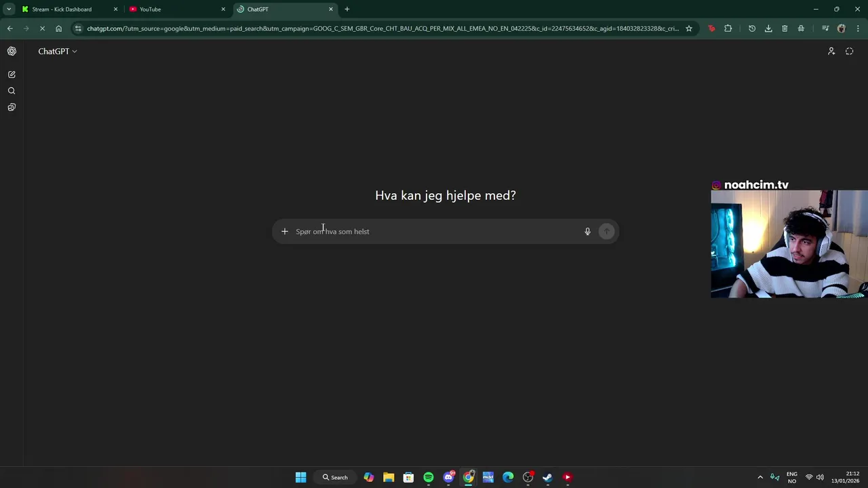Click the taskbar Search box

pyautogui.click(x=336, y=477)
